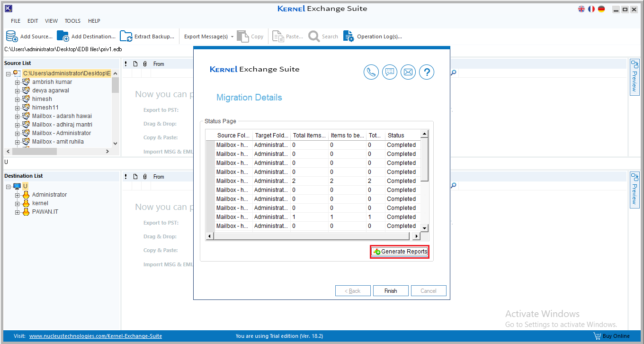The image size is (644, 344).
Task: Select kernel in the Destination List
Action: (40, 203)
